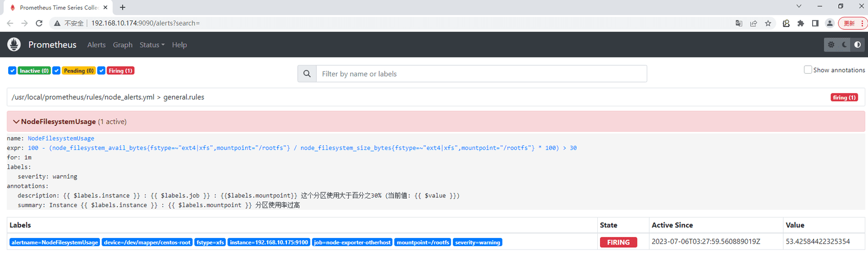Click the fstype=xfs label badge

(x=210, y=242)
